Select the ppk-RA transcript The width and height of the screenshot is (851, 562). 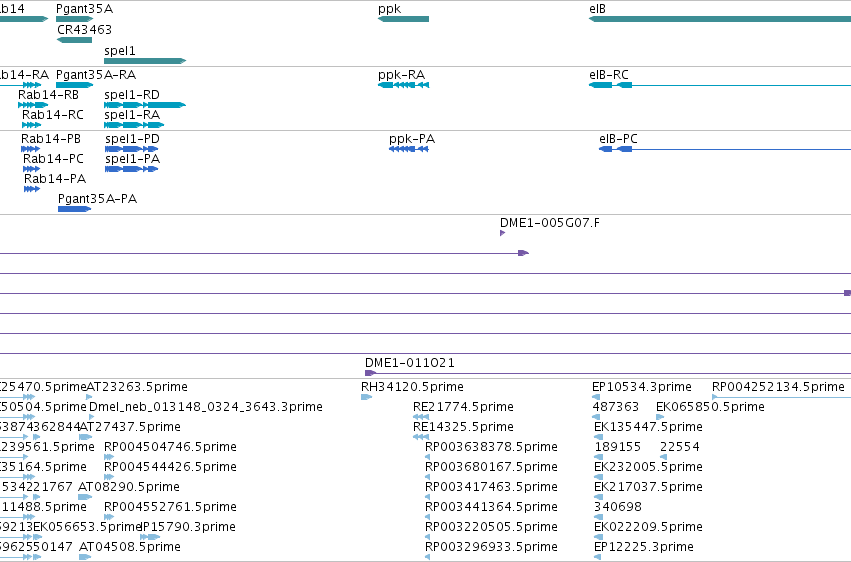pyautogui.click(x=403, y=85)
